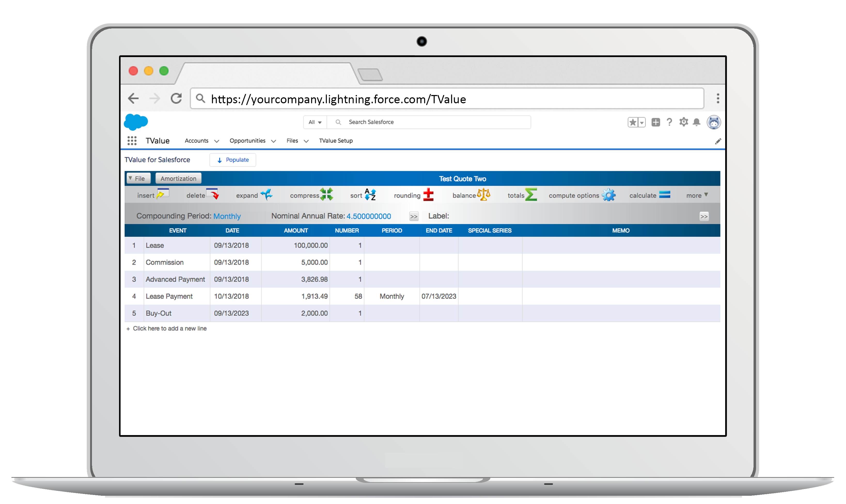Click the rounding plus-minus icon
Screen dimensions: 846x504
click(429, 194)
